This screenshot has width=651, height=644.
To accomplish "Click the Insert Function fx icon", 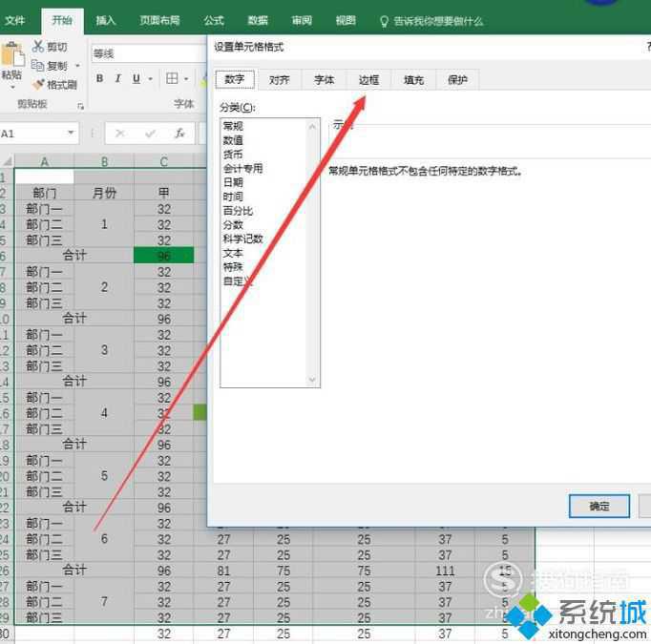I will point(179,134).
